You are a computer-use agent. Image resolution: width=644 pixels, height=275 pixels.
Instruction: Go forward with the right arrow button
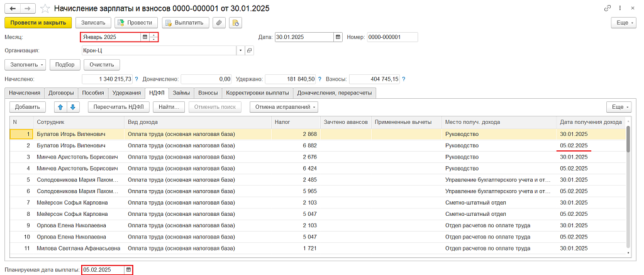28,8
